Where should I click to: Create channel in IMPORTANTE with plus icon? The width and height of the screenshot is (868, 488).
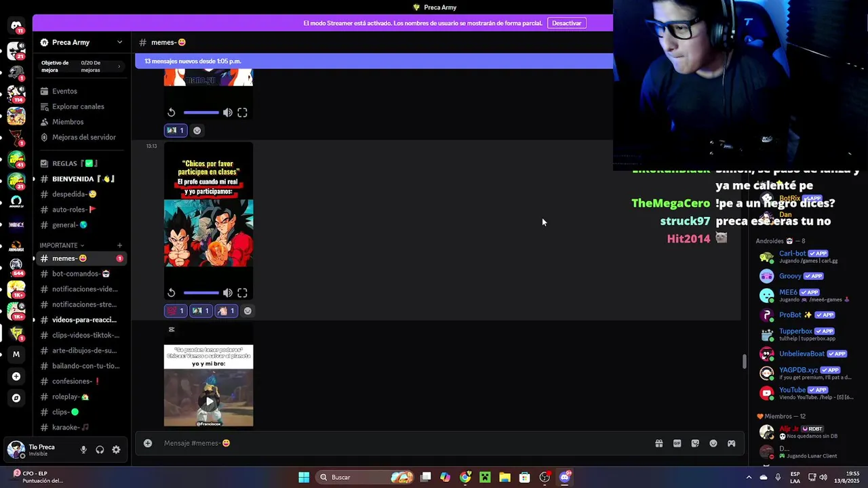click(x=119, y=245)
